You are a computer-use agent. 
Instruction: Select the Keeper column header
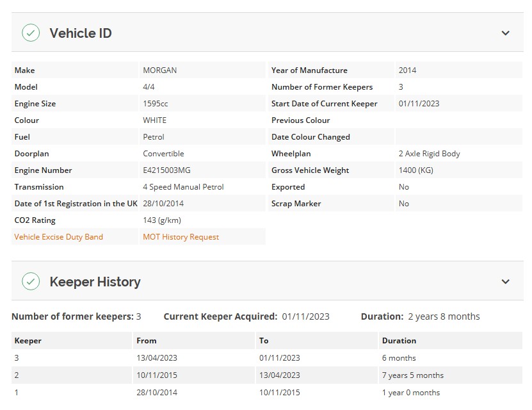[28, 341]
